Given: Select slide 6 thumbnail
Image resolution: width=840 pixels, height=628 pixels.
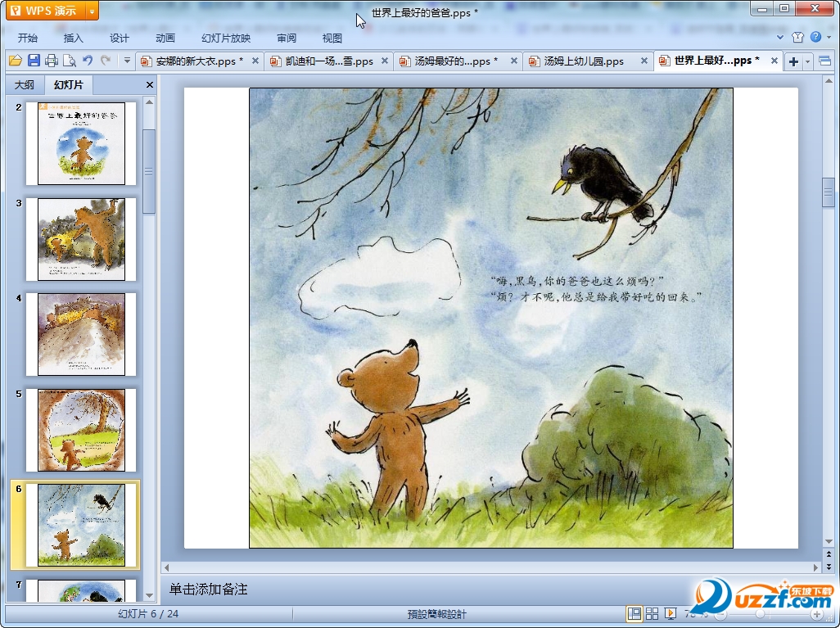Looking at the screenshot, I should click(x=81, y=525).
